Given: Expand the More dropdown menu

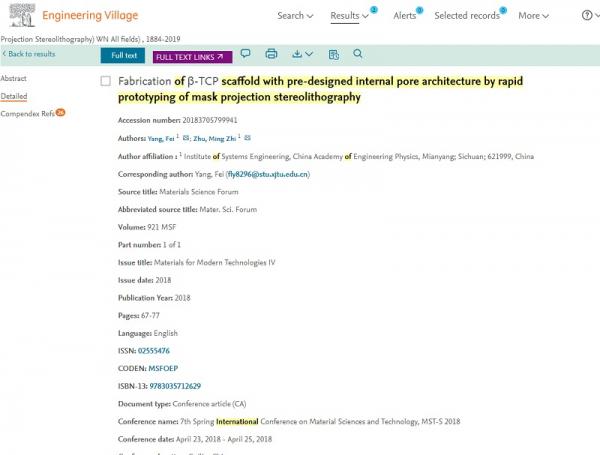Looking at the screenshot, I should coord(533,16).
